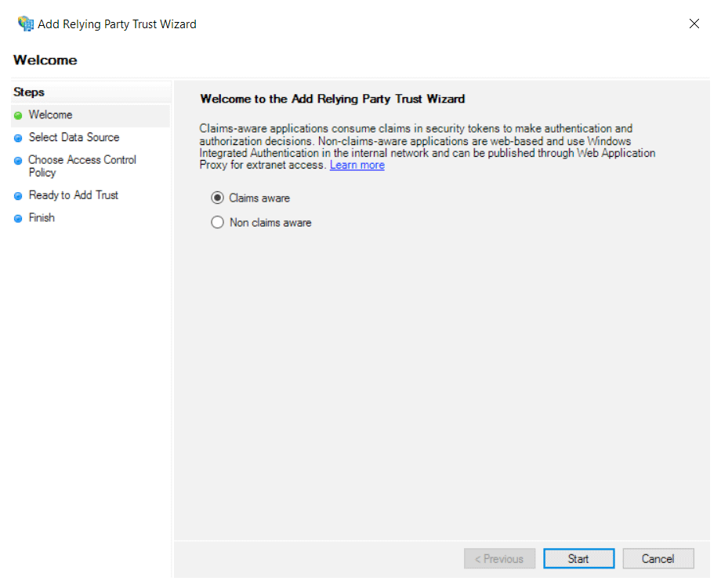Cancel the wizard with the Cancel button
The width and height of the screenshot is (721, 588).
tap(658, 559)
